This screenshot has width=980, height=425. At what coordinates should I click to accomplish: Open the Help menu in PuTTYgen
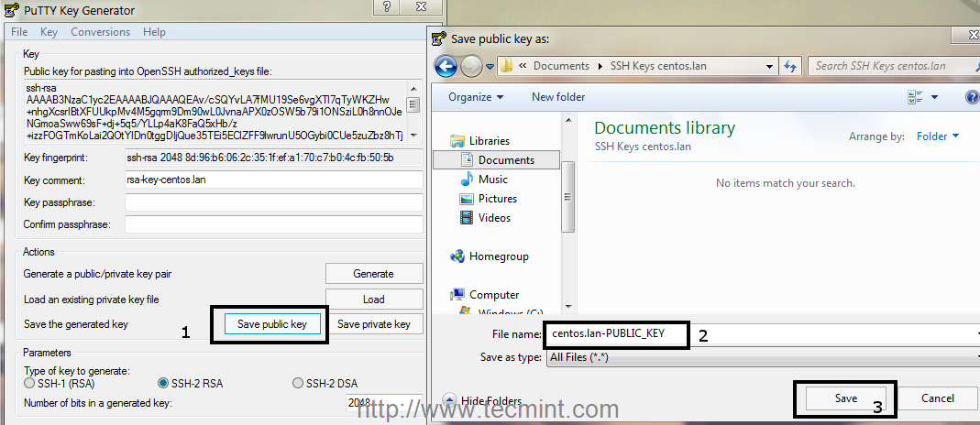[x=154, y=32]
